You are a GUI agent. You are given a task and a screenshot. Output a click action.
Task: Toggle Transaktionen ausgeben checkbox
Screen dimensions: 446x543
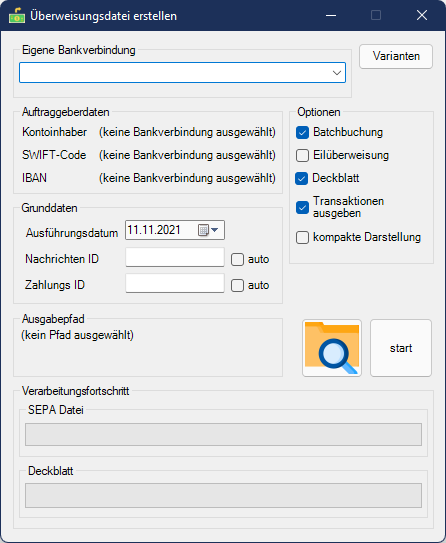[302, 208]
